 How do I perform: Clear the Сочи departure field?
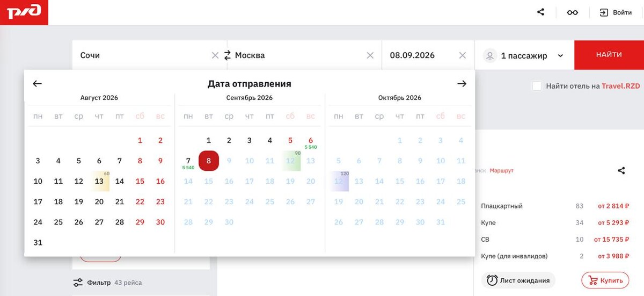(215, 55)
